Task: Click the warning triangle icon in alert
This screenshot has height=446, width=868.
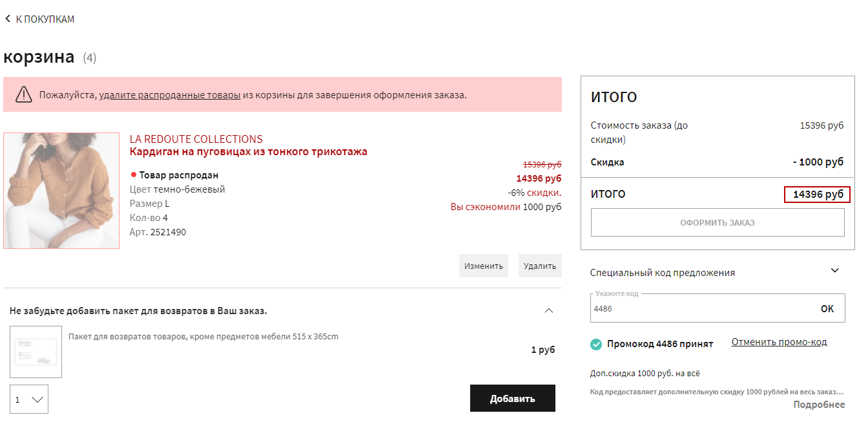Action: pyautogui.click(x=24, y=94)
